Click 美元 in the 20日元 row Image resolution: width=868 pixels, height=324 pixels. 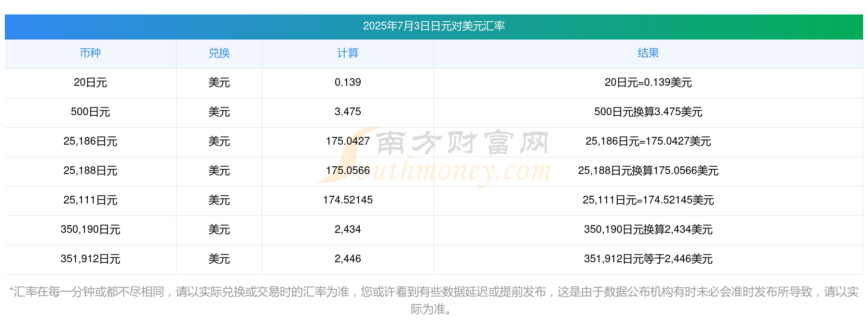point(219,82)
